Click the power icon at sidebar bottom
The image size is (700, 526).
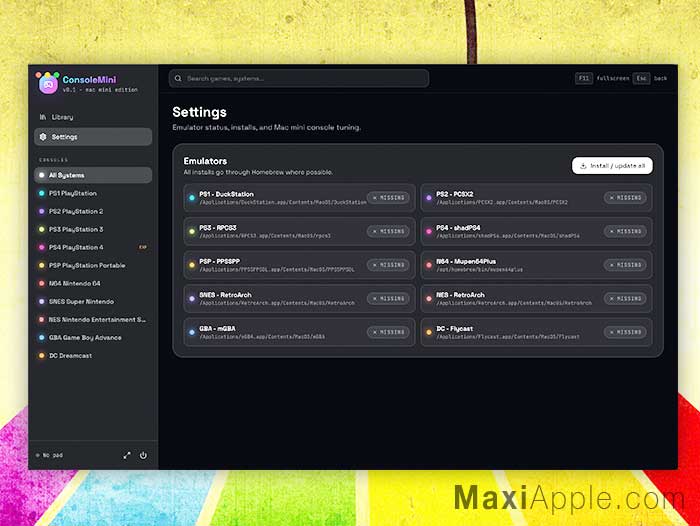pyautogui.click(x=143, y=455)
